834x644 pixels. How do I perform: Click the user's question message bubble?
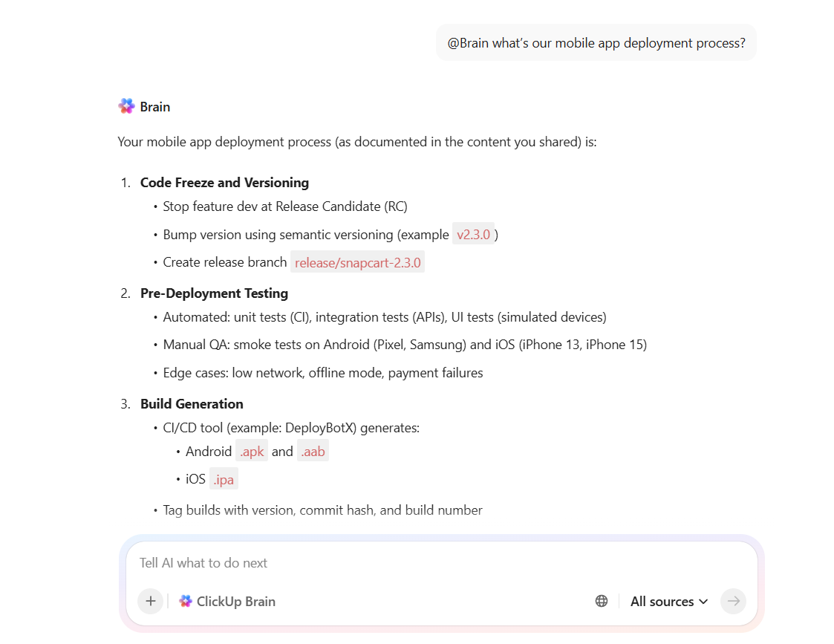pos(596,42)
